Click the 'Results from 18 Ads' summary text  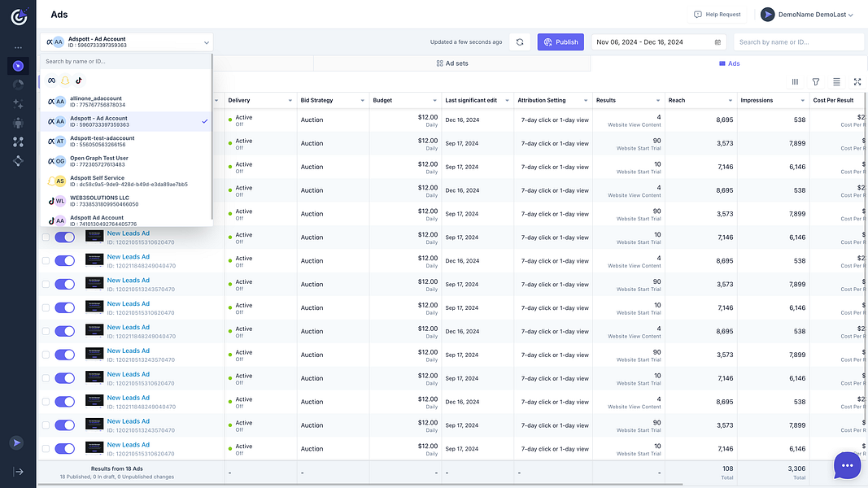coord(117,468)
